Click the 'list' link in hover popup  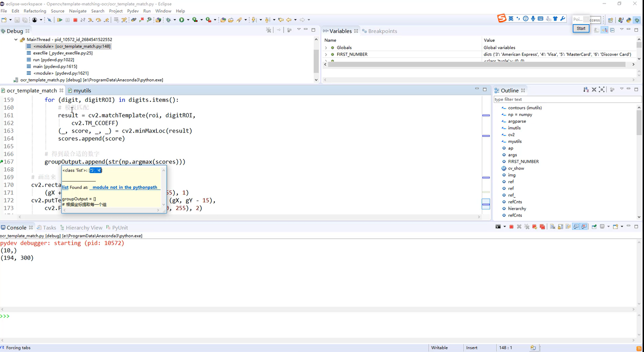[x=65, y=187]
